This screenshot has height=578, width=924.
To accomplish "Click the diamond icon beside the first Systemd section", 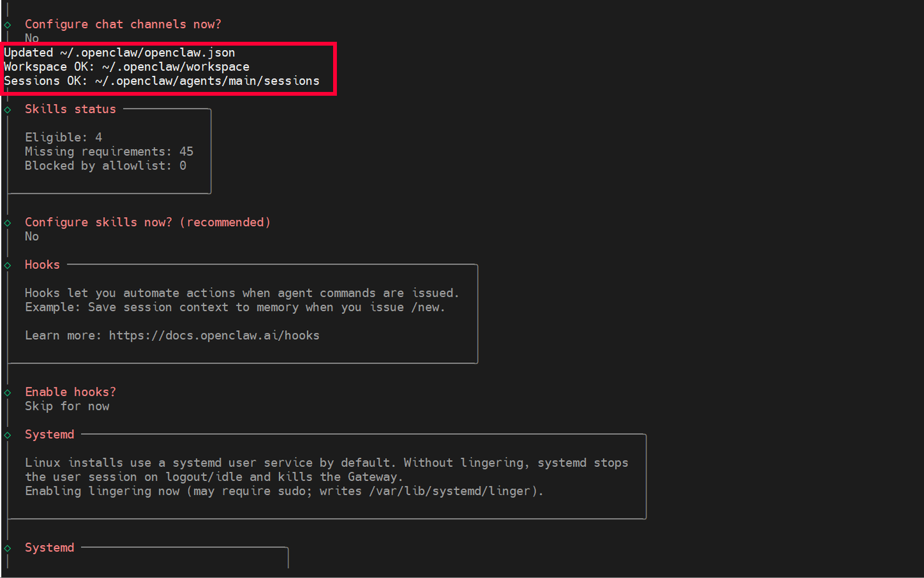I will coord(6,434).
